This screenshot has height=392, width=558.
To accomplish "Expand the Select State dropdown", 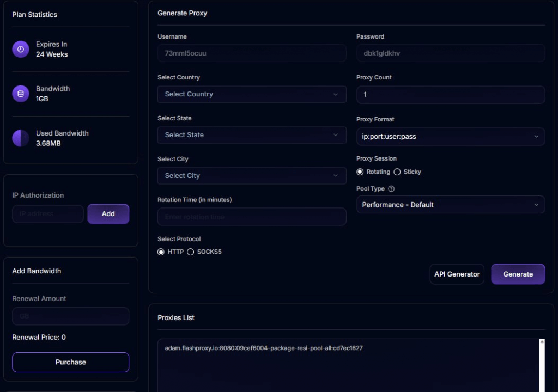I will (x=252, y=135).
